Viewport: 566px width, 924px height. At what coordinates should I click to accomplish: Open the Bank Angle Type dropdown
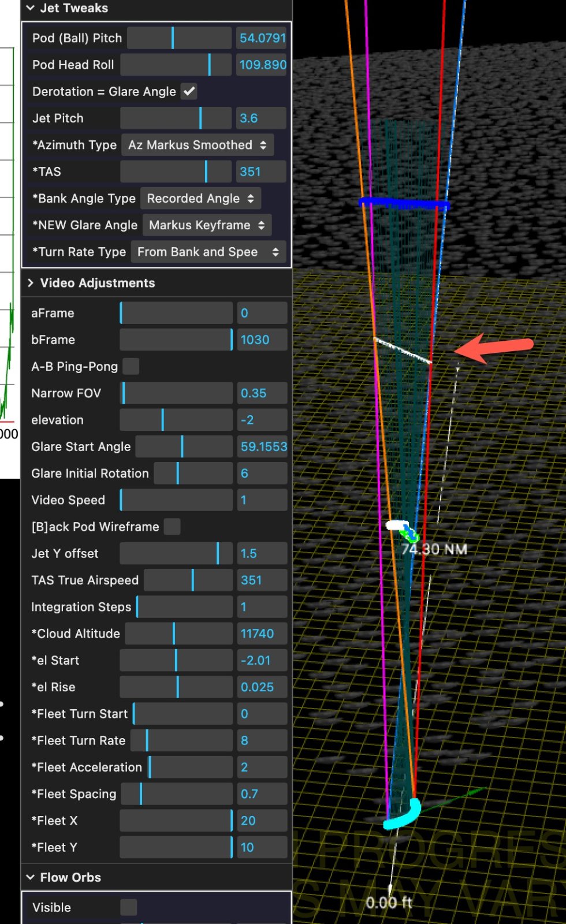coord(200,198)
